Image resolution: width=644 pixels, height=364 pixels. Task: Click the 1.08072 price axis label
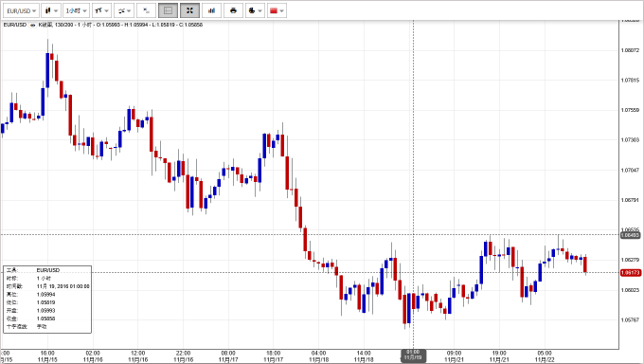(630, 50)
